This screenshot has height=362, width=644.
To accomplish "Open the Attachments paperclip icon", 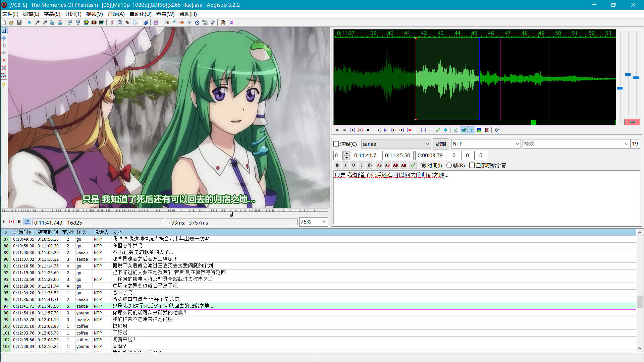I will tap(127, 22).
